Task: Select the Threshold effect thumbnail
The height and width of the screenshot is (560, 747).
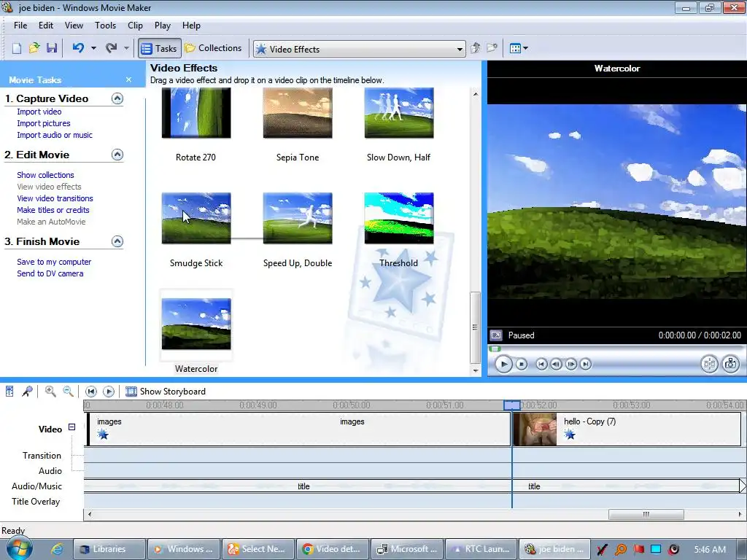Action: click(399, 218)
